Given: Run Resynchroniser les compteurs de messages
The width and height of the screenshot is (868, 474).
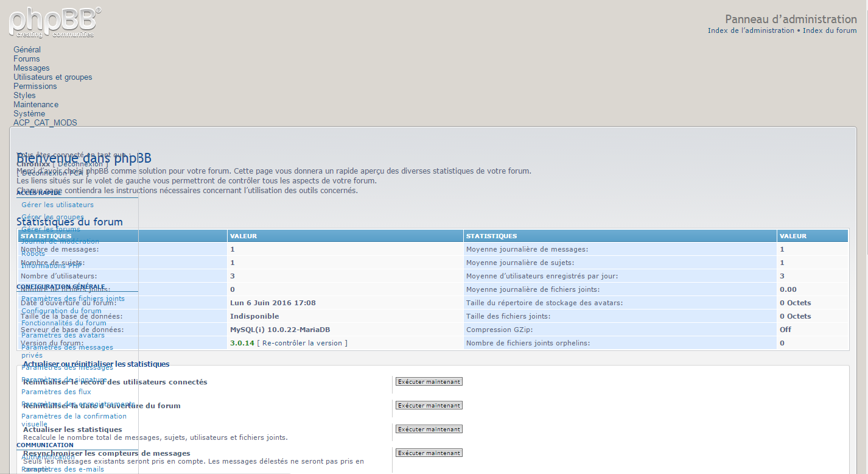Looking at the screenshot, I should click(429, 453).
